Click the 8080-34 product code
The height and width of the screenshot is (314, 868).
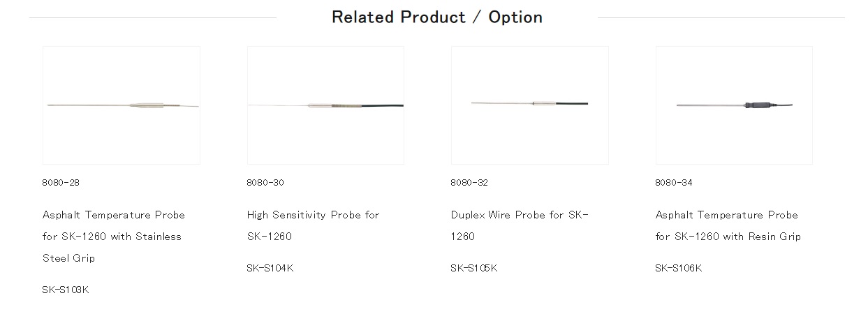coord(674,183)
